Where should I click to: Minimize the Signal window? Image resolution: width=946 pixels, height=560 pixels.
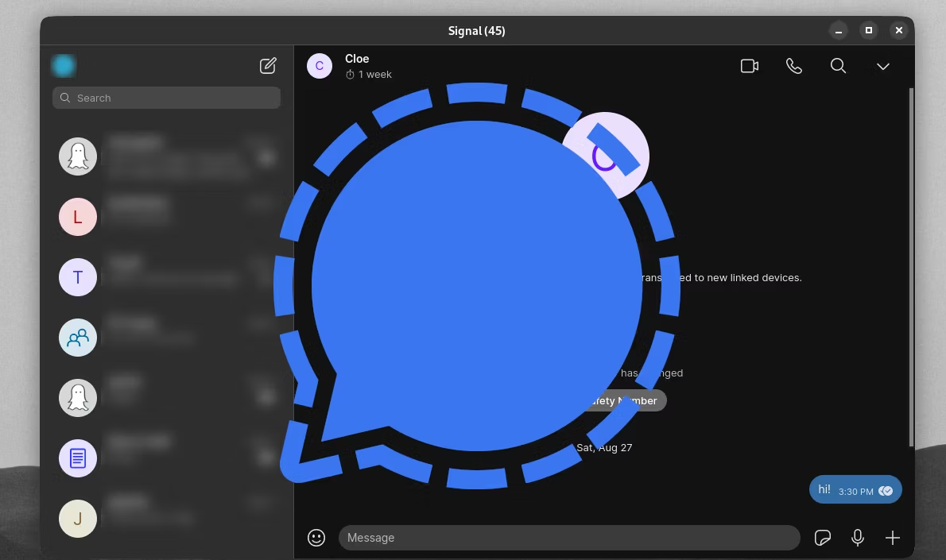(839, 30)
